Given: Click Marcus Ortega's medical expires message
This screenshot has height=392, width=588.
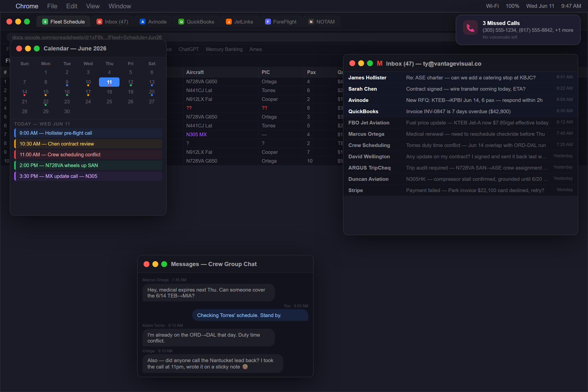Looking at the screenshot, I should 208,293.
